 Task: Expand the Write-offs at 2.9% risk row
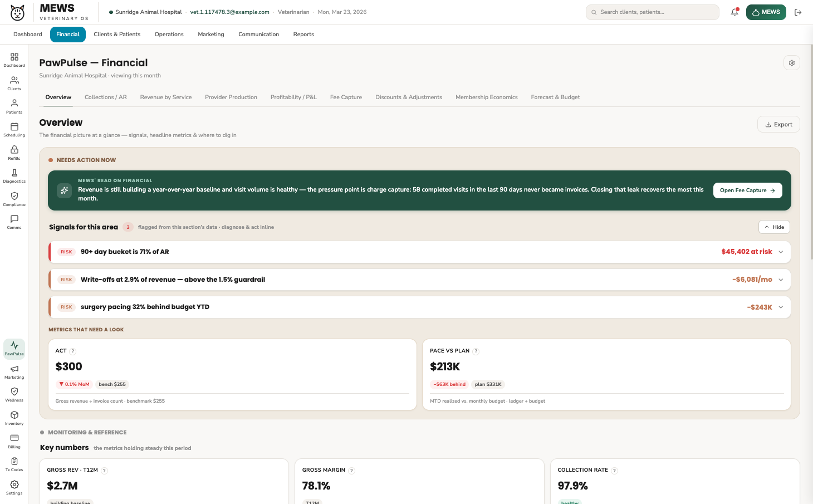(420, 280)
